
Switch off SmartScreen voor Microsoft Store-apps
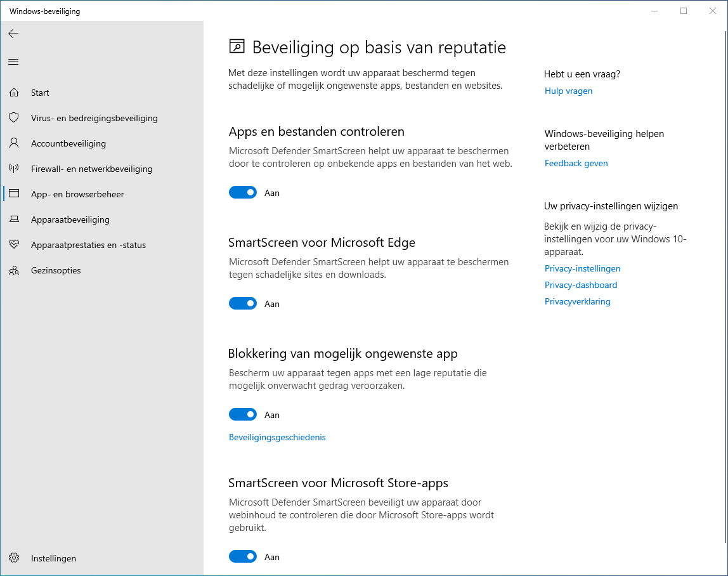pyautogui.click(x=243, y=557)
